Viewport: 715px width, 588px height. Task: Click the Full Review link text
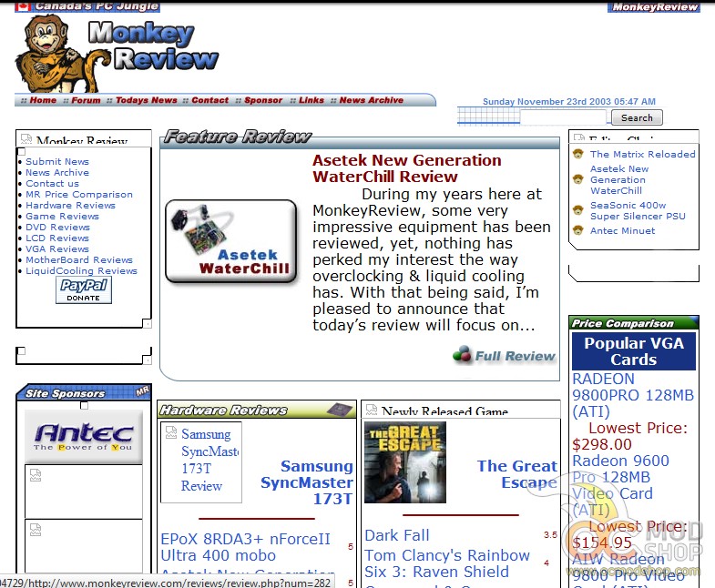pyautogui.click(x=515, y=356)
